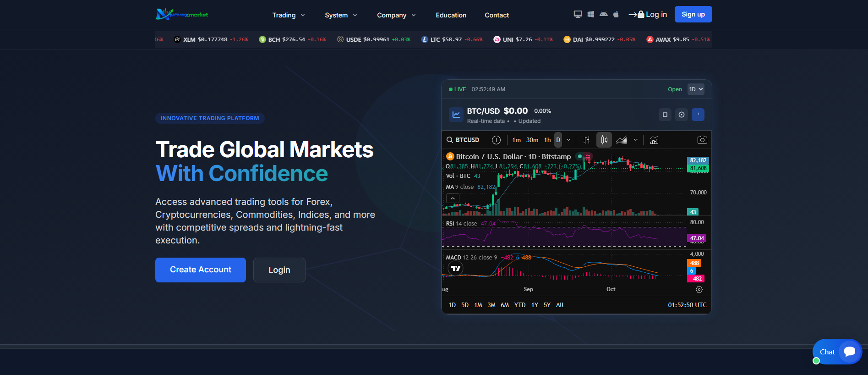Open the chart interval dropdown arrow
Screen dimensions: 868x375
point(568,140)
